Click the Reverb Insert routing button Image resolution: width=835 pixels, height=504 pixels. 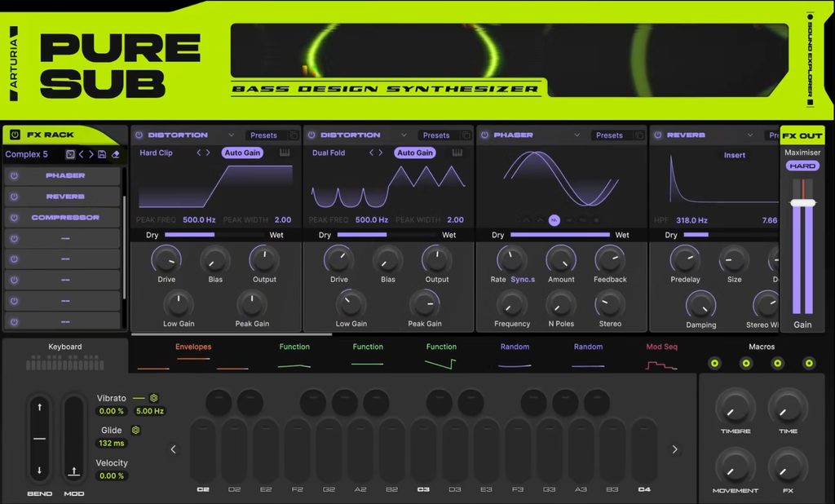coord(735,156)
